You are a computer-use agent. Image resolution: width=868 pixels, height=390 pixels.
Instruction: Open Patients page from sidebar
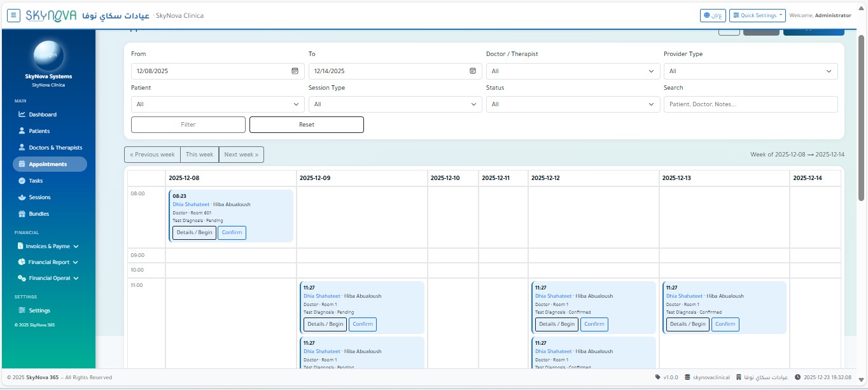click(x=39, y=131)
